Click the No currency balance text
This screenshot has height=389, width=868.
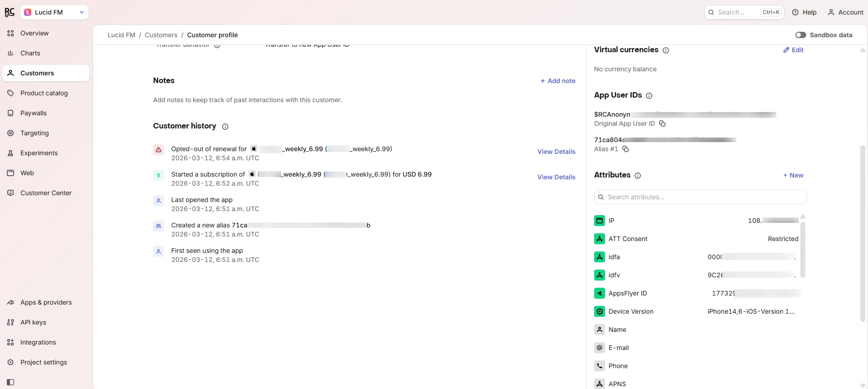[x=625, y=69]
